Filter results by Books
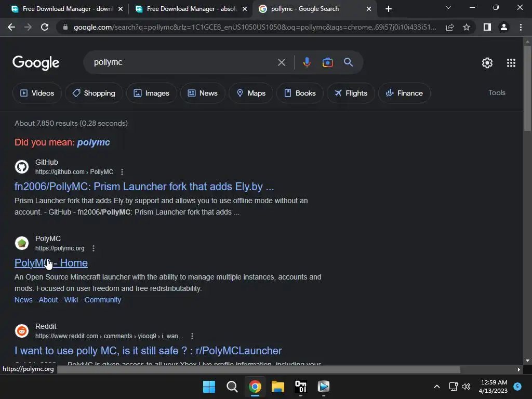532x399 pixels. point(300,93)
